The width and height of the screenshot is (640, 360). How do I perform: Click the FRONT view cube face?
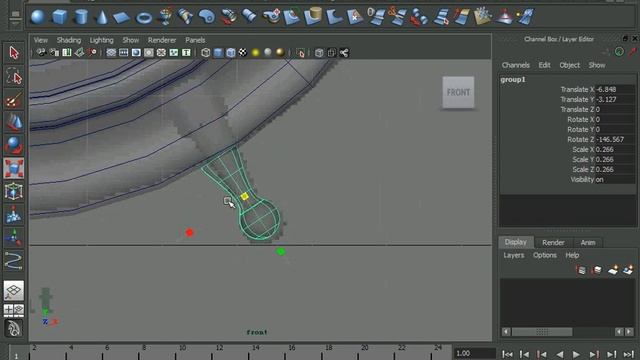458,92
